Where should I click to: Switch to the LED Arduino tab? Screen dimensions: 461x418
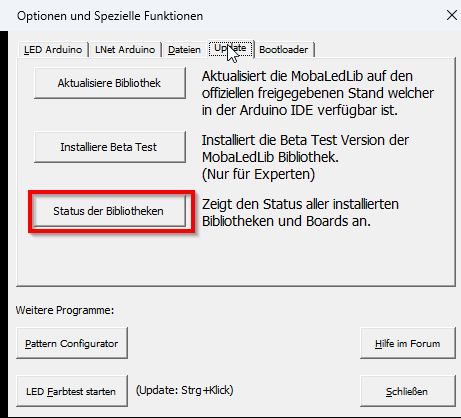click(53, 50)
